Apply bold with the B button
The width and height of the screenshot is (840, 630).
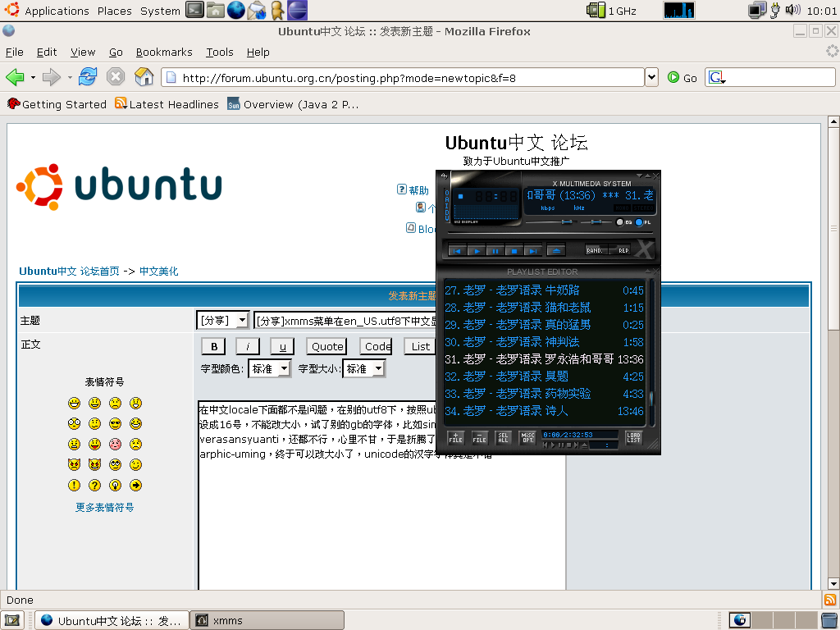[214, 347]
